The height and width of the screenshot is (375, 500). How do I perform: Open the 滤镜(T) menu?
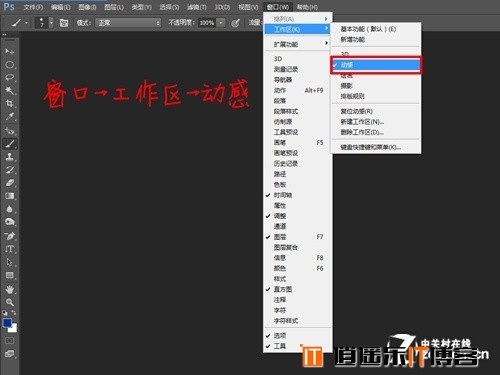pos(196,7)
